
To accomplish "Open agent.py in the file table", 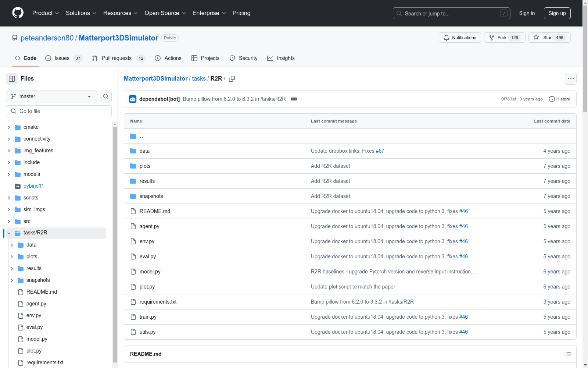I will [150, 226].
